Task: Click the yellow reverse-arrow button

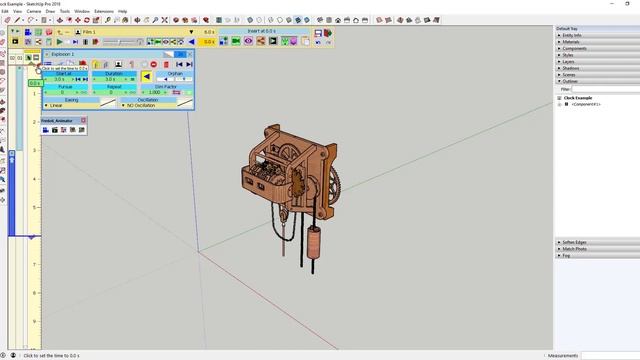Action: (x=147, y=76)
